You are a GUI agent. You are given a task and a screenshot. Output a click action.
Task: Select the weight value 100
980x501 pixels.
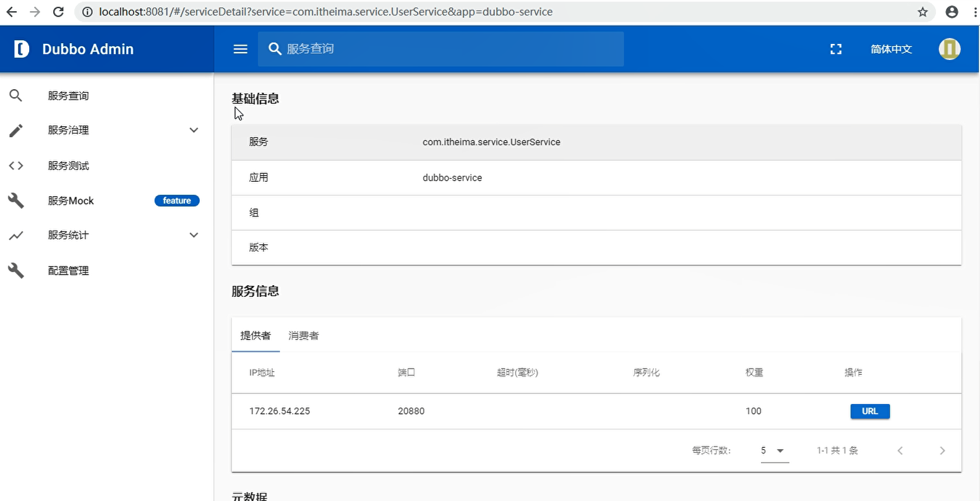point(754,411)
